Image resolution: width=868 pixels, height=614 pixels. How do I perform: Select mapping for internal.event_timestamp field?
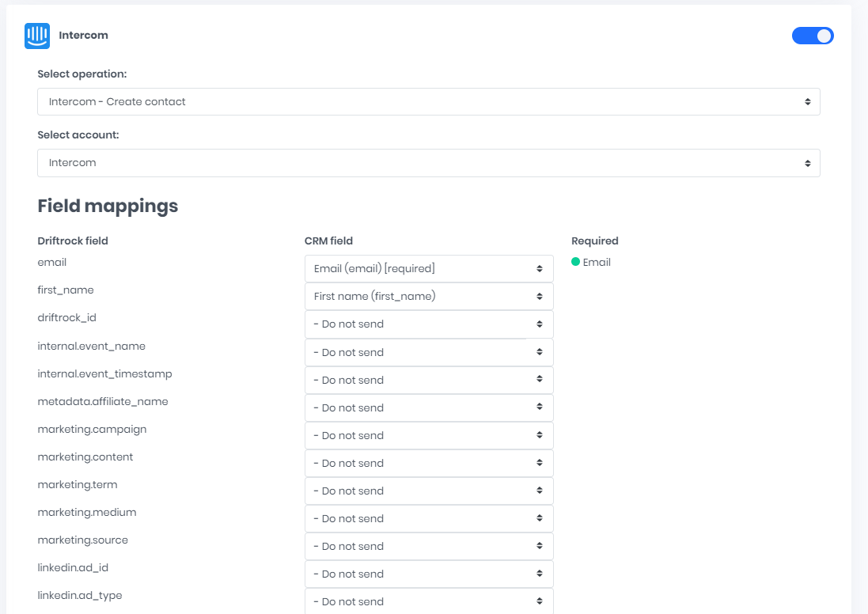(428, 381)
